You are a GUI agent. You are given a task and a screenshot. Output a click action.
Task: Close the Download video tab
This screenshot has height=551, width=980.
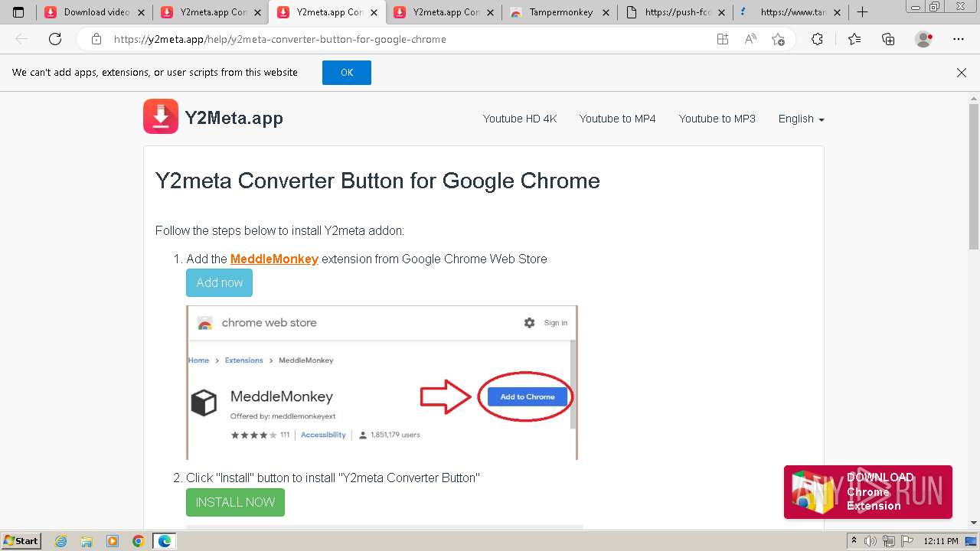[141, 12]
